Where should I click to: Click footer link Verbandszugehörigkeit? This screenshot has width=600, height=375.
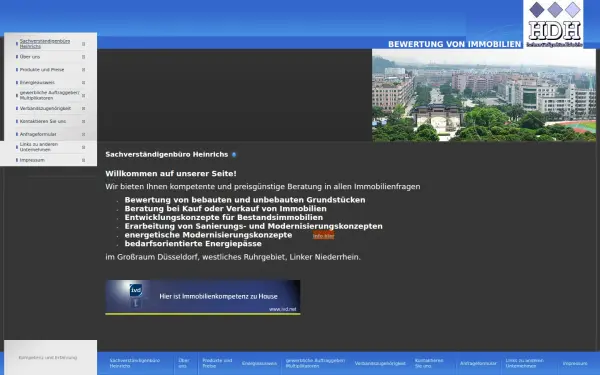pyautogui.click(x=380, y=364)
